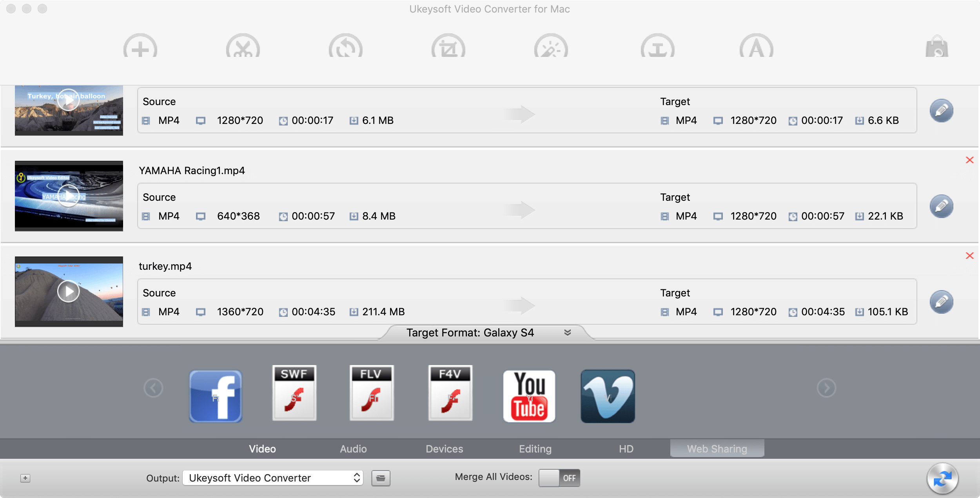The width and height of the screenshot is (980, 498).
Task: Click the close button for turkey.mp4
Action: (x=969, y=255)
